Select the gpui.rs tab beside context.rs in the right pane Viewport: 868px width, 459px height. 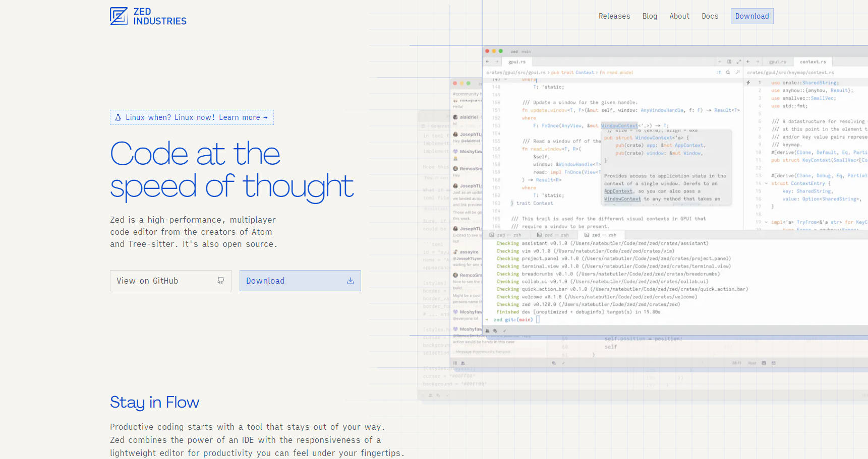pyautogui.click(x=777, y=62)
